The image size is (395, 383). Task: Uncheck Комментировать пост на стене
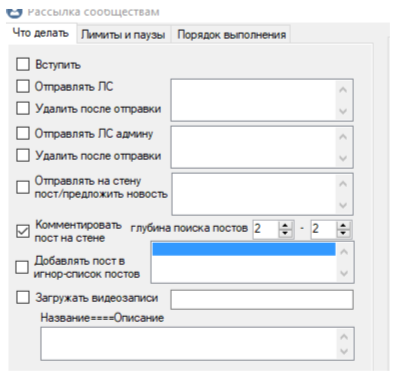(x=23, y=231)
